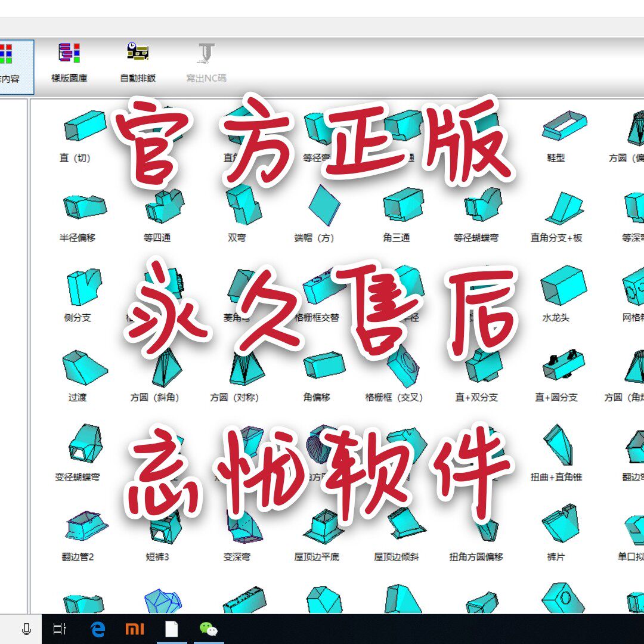Viewport: 644px width, 644px height.
Task: Click the 短裤3 label
Action: pos(157,557)
